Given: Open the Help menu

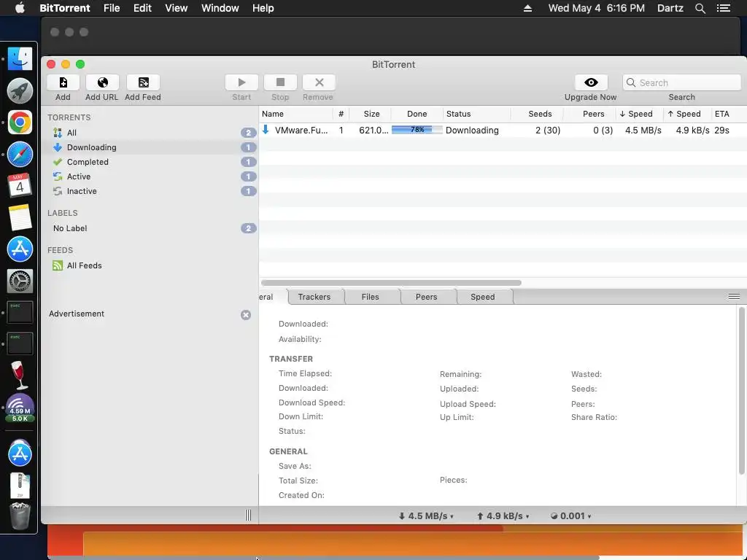Looking at the screenshot, I should pos(263,8).
